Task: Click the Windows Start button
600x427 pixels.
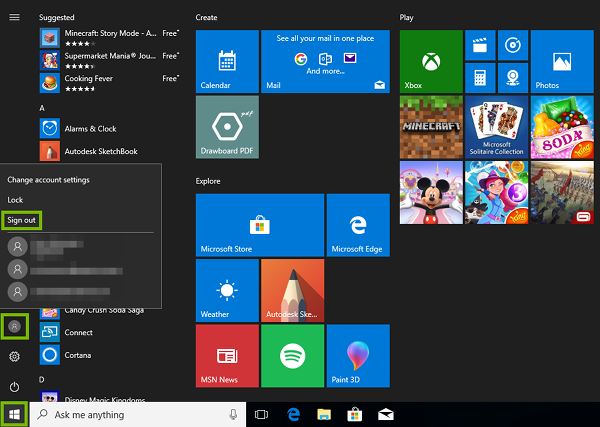Action: tap(15, 414)
